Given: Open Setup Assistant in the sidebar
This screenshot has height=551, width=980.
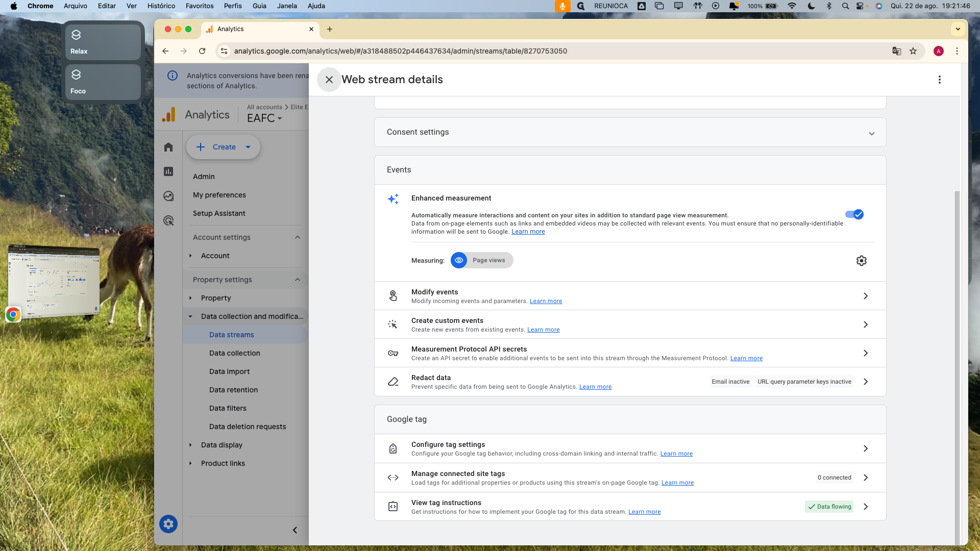Looking at the screenshot, I should pos(219,213).
